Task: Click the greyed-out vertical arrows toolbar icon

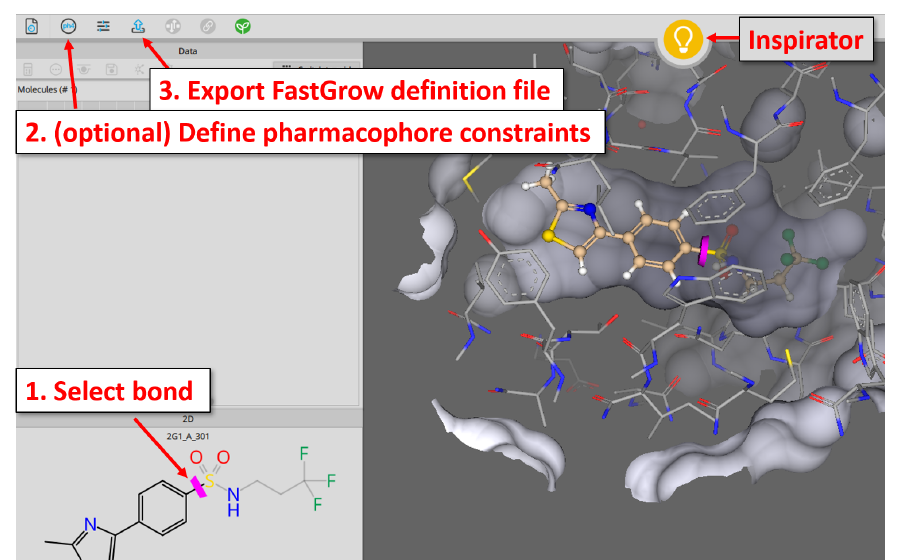Action: 173,26
